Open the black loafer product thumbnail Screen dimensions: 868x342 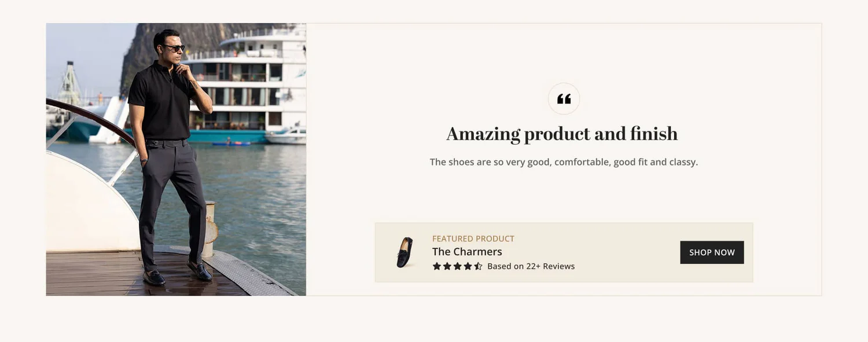(x=405, y=252)
